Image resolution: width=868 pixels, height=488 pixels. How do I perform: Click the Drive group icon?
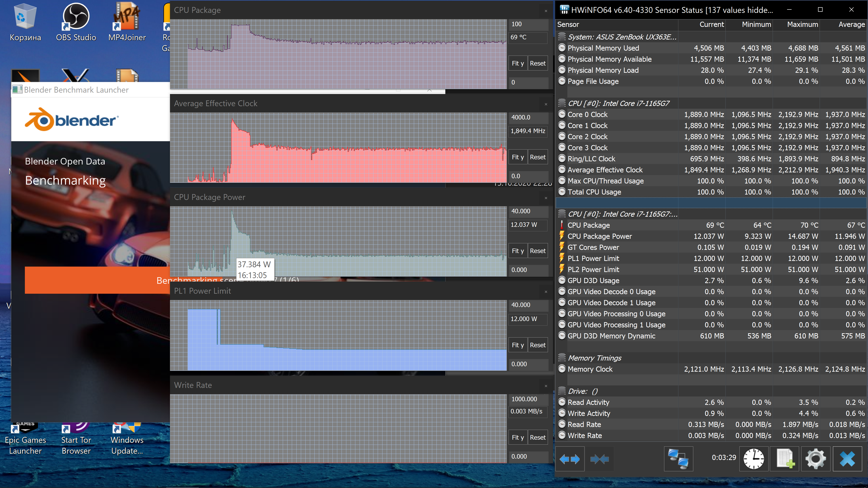[562, 391]
